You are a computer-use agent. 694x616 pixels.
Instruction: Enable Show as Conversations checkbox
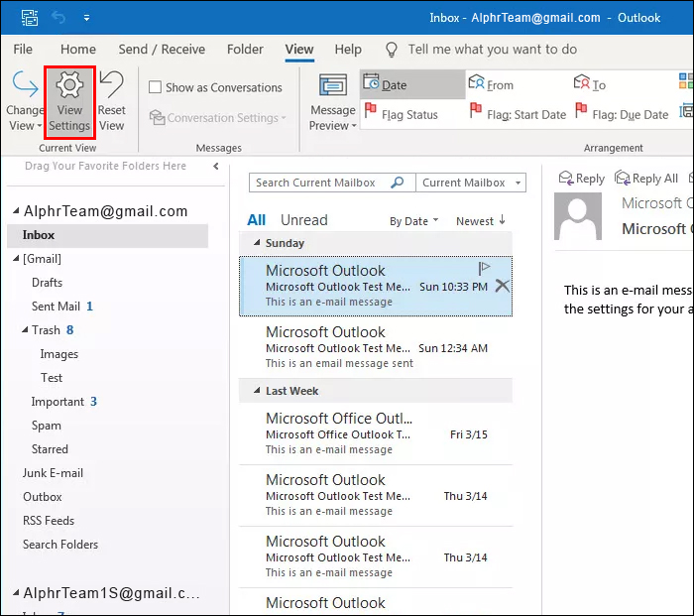pos(155,87)
